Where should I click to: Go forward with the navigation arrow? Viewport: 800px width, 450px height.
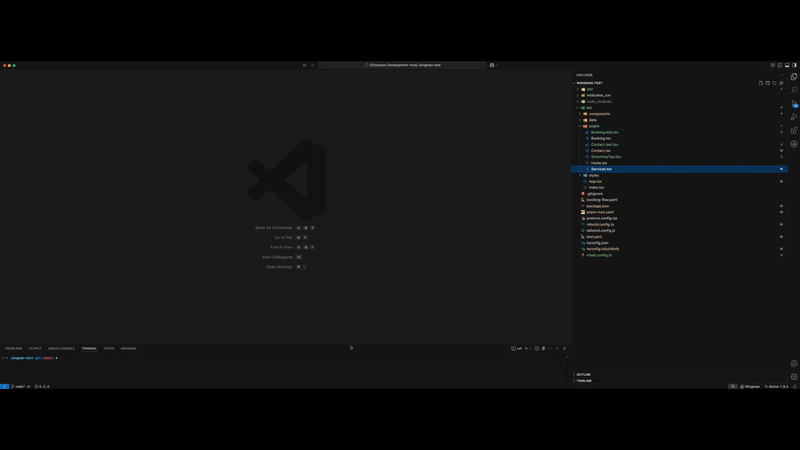click(x=312, y=65)
